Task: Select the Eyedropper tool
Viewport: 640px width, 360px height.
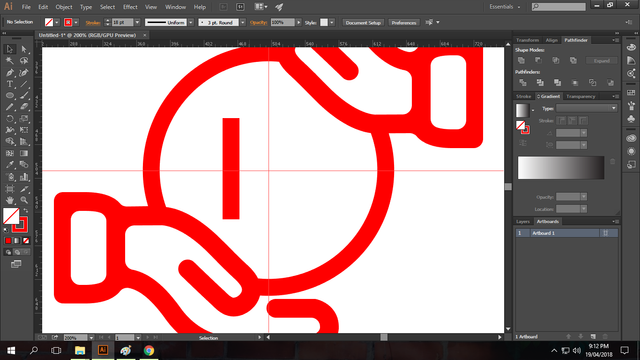Action: click(10, 165)
